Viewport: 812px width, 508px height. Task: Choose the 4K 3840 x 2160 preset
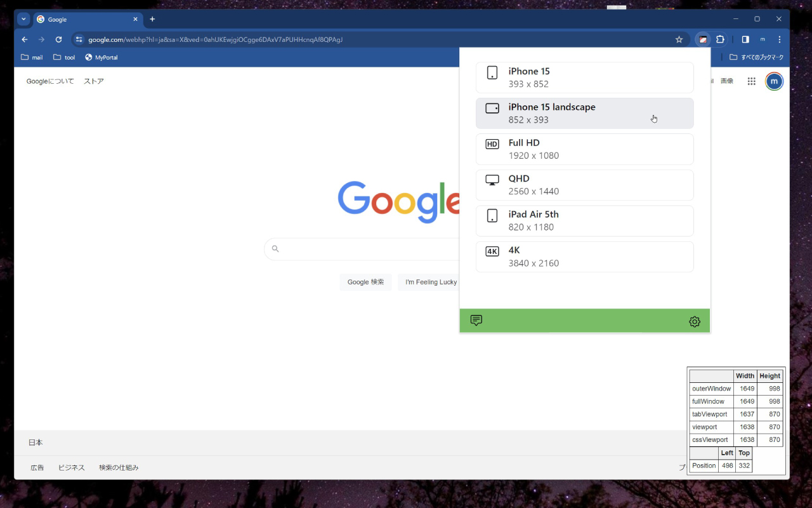[584, 257]
